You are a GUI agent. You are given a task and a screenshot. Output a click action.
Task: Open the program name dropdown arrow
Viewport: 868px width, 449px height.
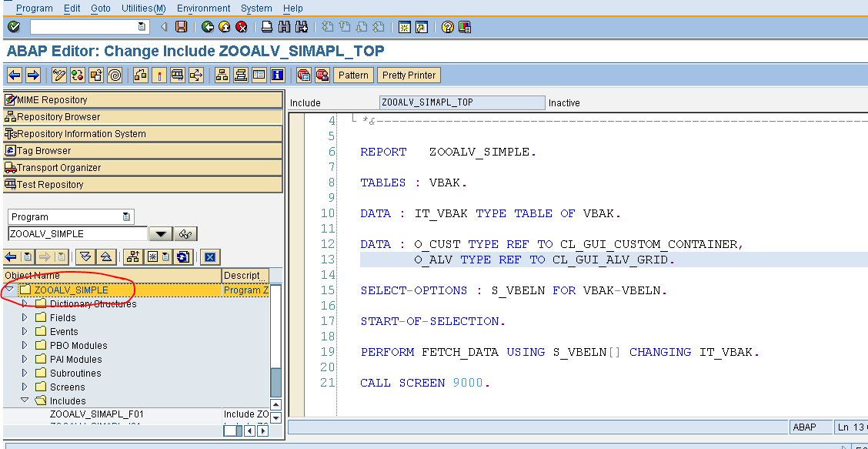coord(159,233)
